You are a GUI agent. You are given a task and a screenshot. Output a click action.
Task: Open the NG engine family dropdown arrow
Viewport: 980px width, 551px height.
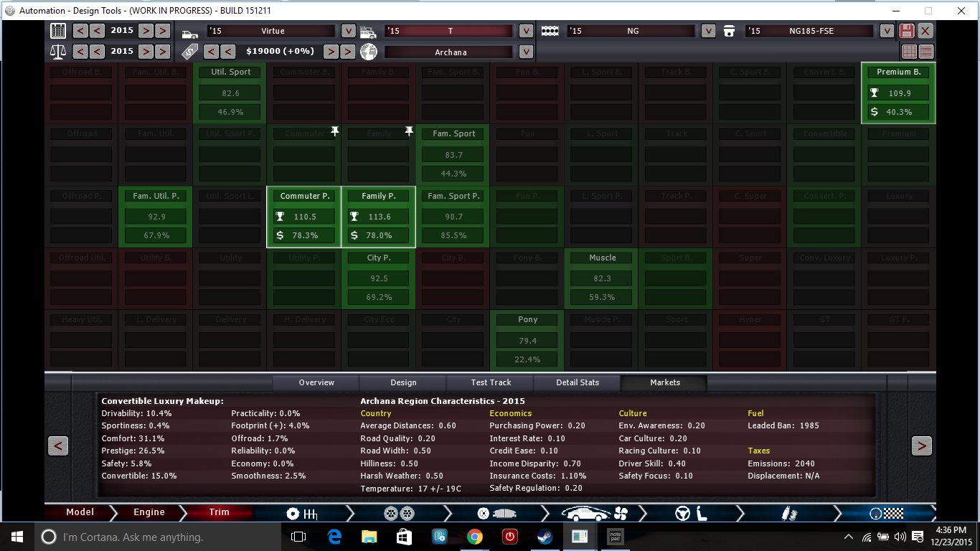pos(708,31)
